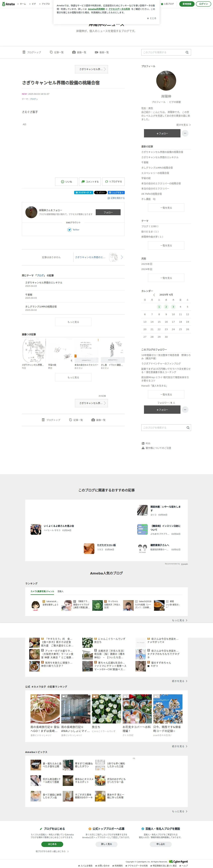Open 画像一覧 in the upper blog navigation
This screenshot has width=213, height=868.
tap(79, 52)
